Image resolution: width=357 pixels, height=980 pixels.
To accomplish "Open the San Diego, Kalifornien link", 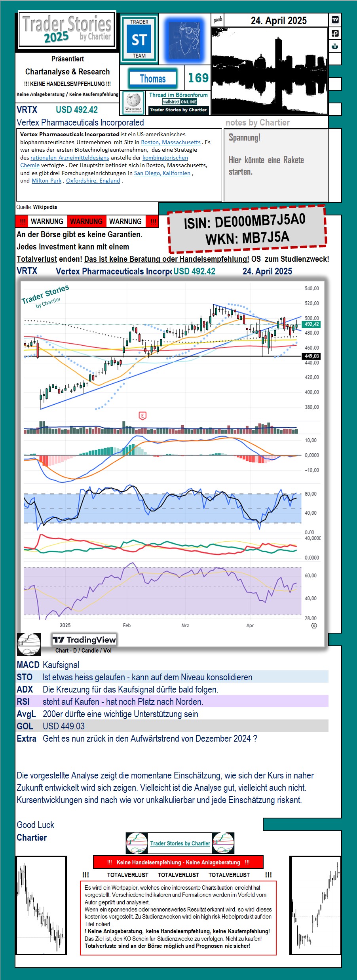I will 162,173.
